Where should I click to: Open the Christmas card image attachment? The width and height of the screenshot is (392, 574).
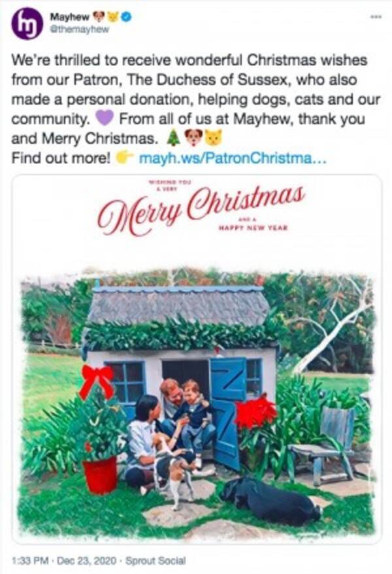point(197,358)
